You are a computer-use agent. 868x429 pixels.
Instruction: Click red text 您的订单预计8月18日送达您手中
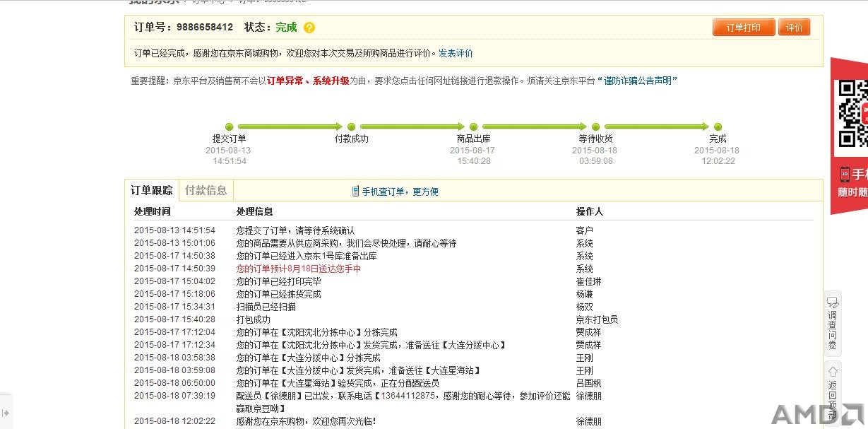pos(299,269)
